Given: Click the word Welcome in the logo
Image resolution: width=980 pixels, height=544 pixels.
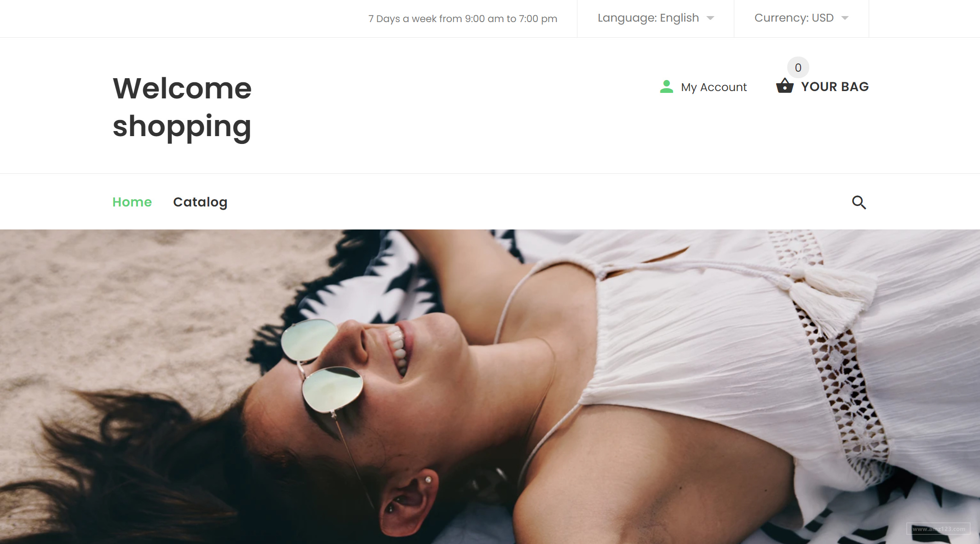Looking at the screenshot, I should click(182, 88).
